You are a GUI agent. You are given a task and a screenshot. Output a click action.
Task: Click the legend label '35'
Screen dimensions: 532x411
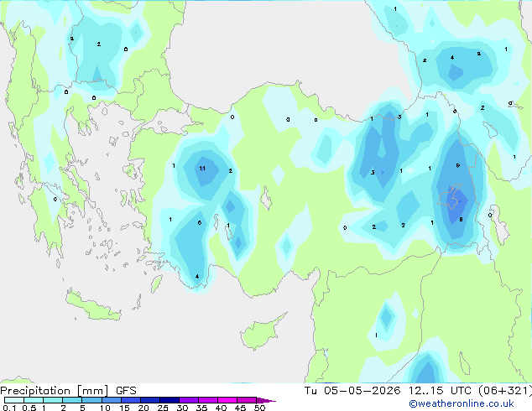tap(201, 408)
